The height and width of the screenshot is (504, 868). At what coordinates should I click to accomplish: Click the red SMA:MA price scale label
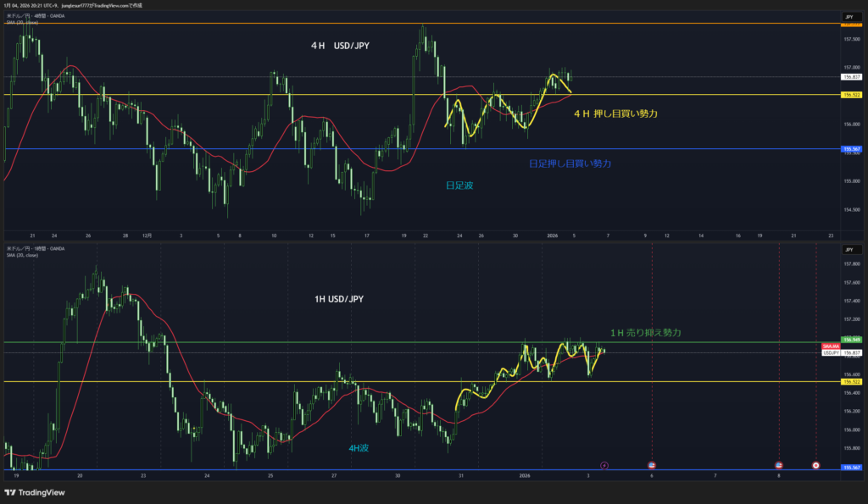coord(831,346)
